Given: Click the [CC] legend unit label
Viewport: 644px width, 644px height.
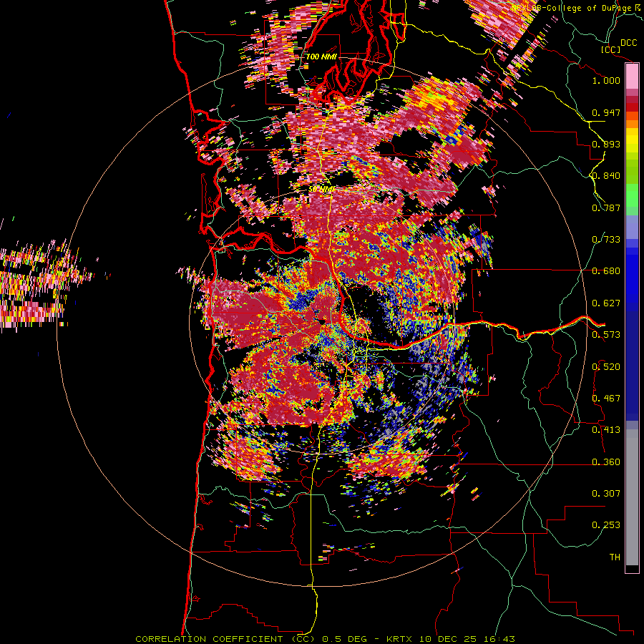Looking at the screenshot, I should 611,49.
